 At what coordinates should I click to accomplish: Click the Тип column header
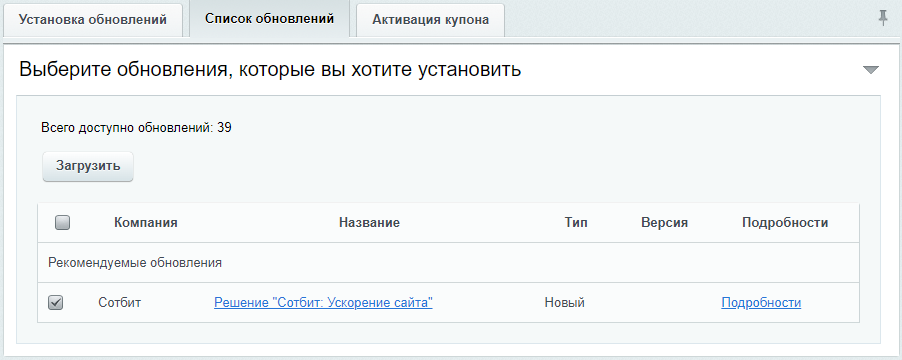pos(576,223)
